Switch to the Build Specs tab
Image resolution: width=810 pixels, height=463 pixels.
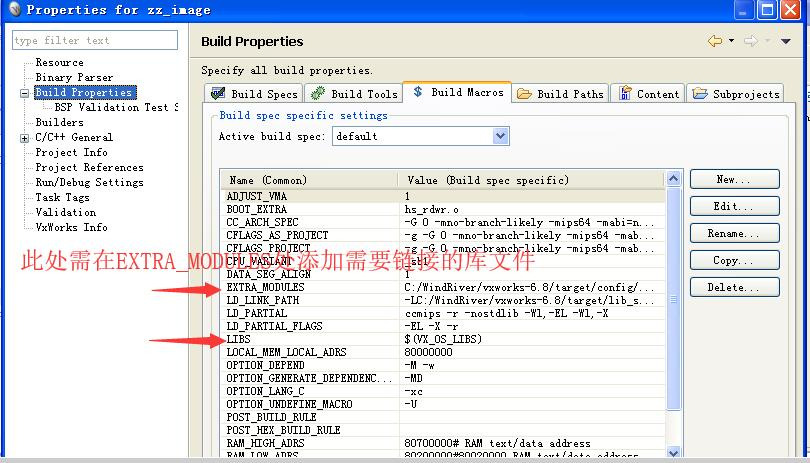[x=252, y=94]
